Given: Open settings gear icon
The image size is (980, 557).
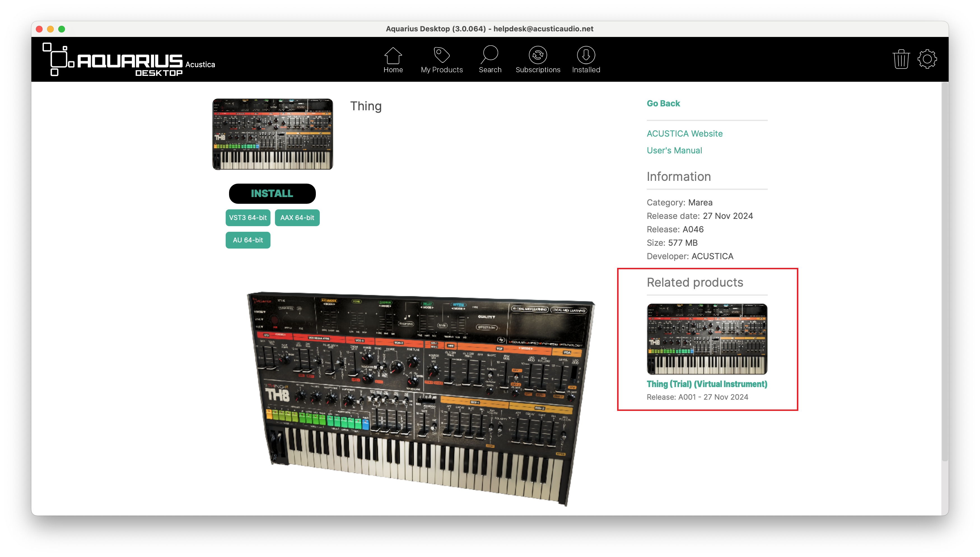Looking at the screenshot, I should pyautogui.click(x=927, y=59).
